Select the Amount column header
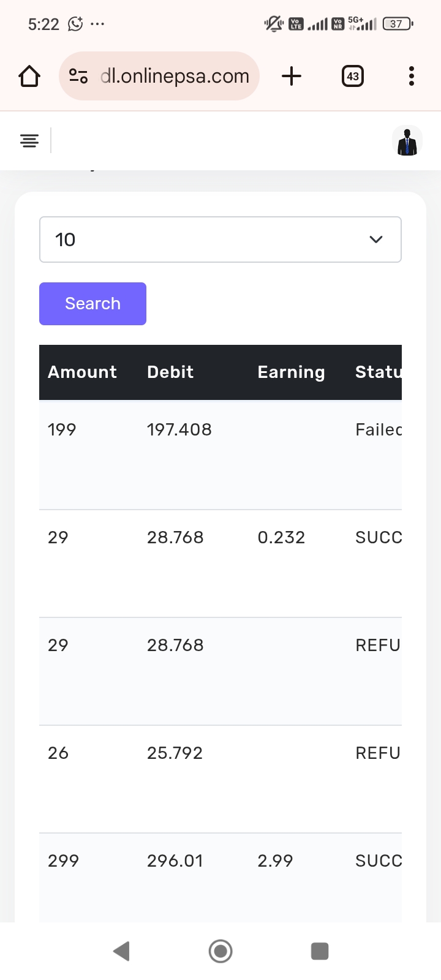 (x=82, y=372)
